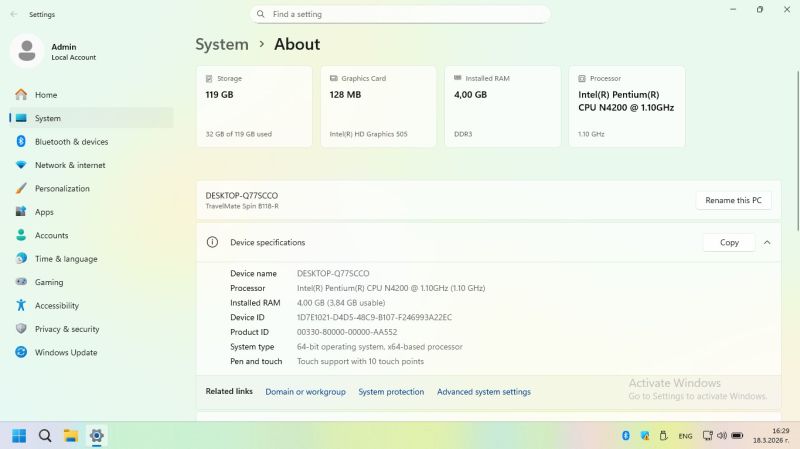Click the Windows Start button
The width and height of the screenshot is (800, 449).
tap(19, 436)
